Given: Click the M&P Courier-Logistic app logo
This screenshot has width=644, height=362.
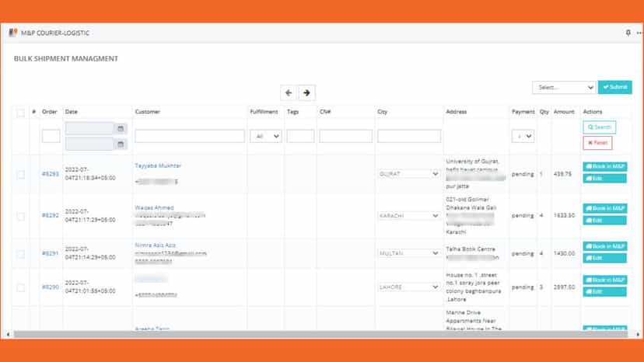Looking at the screenshot, I should click(x=13, y=33).
